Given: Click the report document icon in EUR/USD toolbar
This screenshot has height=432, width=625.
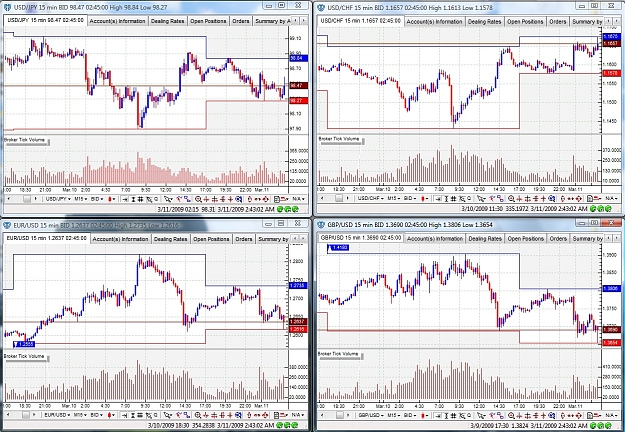Looking at the screenshot, I should (277, 415).
